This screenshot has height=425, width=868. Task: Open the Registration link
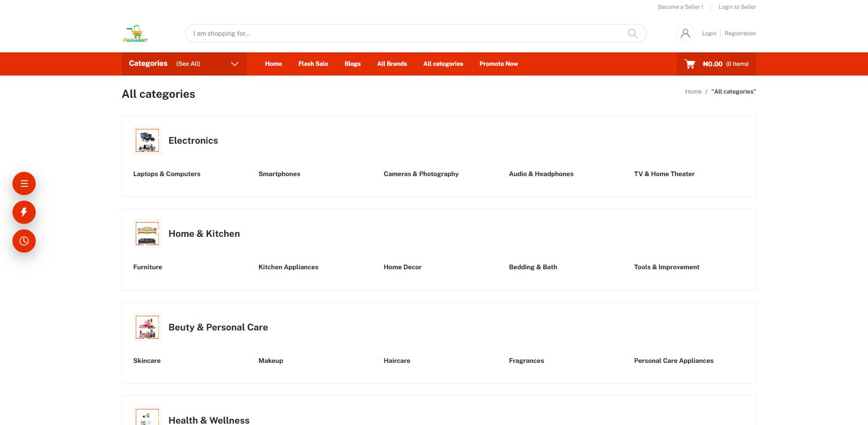[x=740, y=33]
